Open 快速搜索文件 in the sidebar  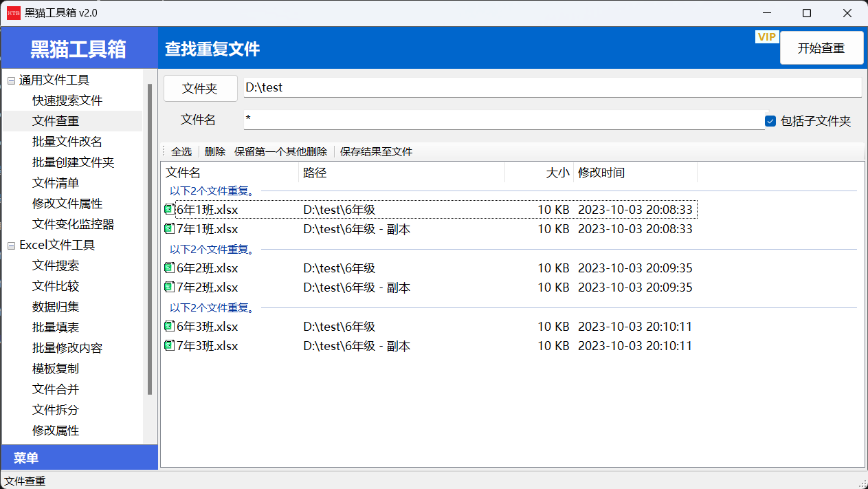tap(67, 100)
